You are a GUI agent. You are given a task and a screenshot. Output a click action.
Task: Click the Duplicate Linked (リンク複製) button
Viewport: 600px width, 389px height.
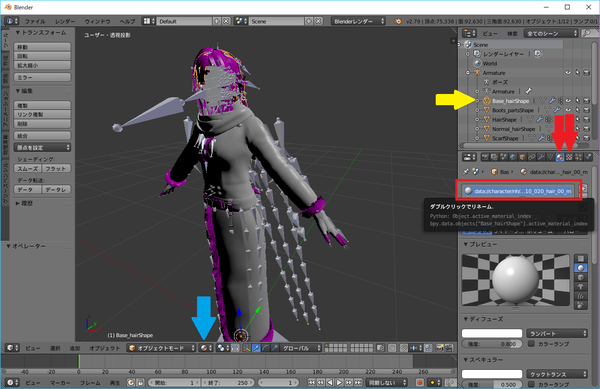(x=42, y=114)
